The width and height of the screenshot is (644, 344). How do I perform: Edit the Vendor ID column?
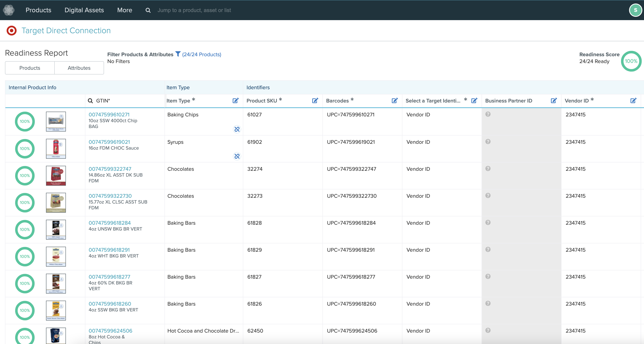[633, 101]
